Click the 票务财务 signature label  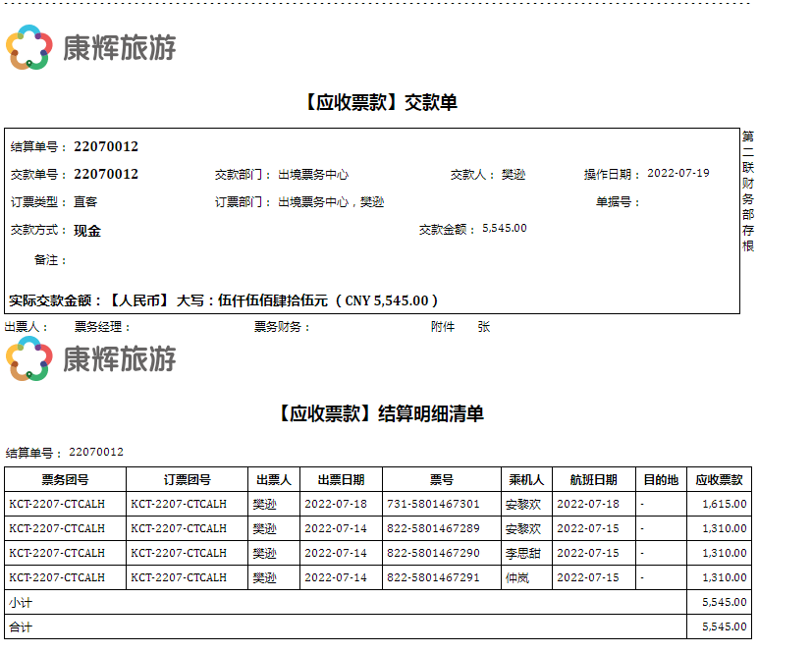click(282, 327)
